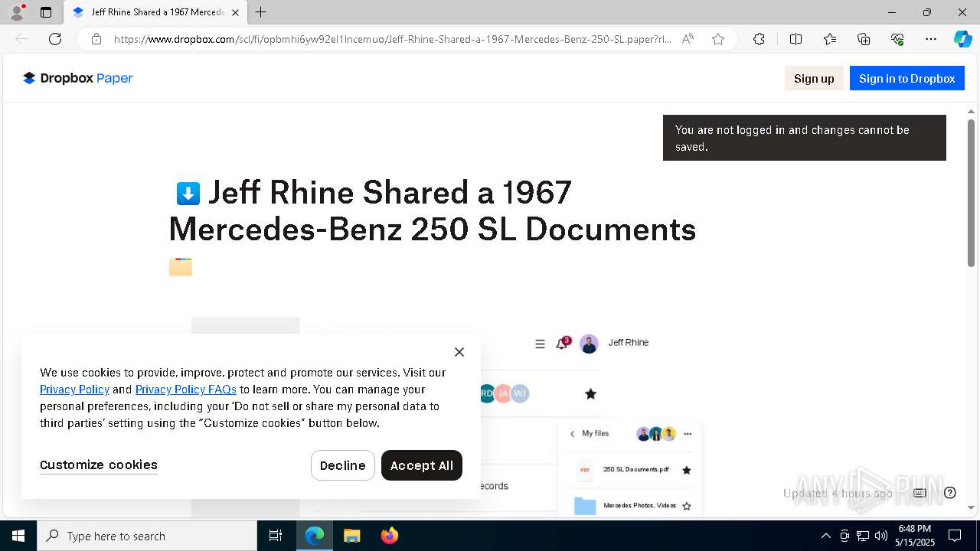Image resolution: width=980 pixels, height=551 pixels.
Task: Click the folder emoji below title
Action: [181, 267]
